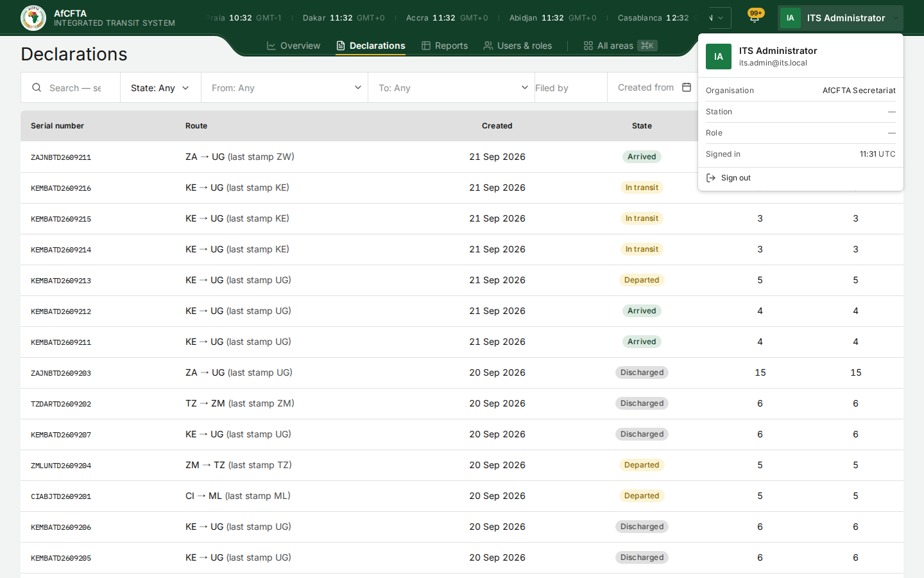The width and height of the screenshot is (924, 578).
Task: Open the From: Any filter dropdown
Action: 285,87
